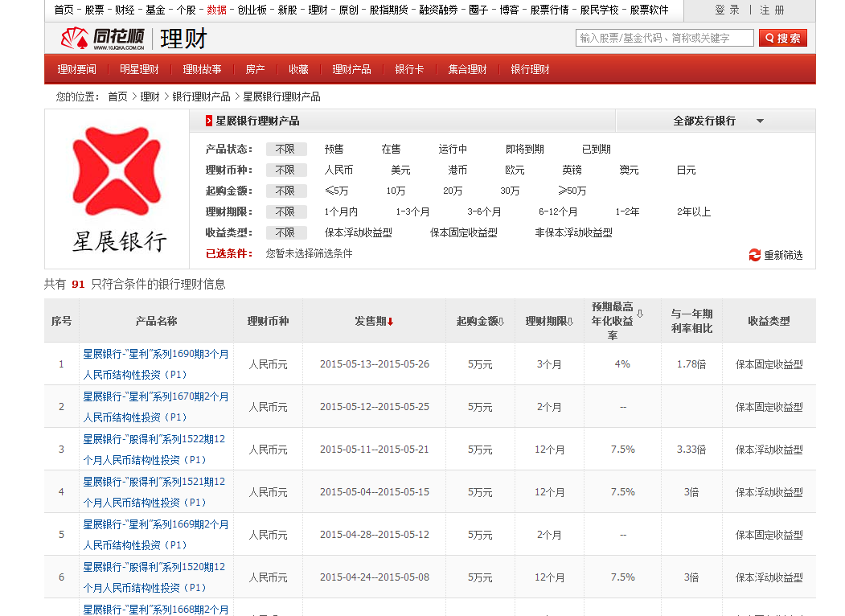The image size is (845, 616).
Task: Filter term by 3-6个月
Action: tap(484, 212)
